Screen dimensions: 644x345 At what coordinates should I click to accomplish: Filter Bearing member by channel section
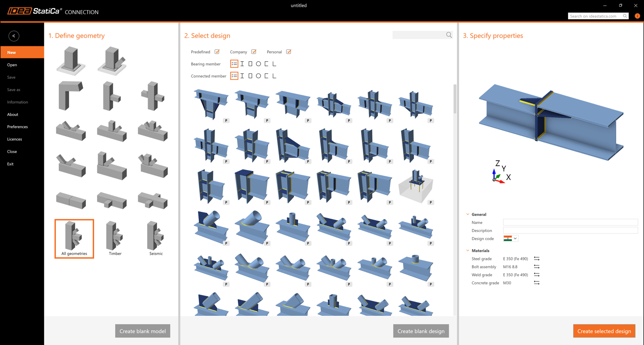[x=266, y=64]
